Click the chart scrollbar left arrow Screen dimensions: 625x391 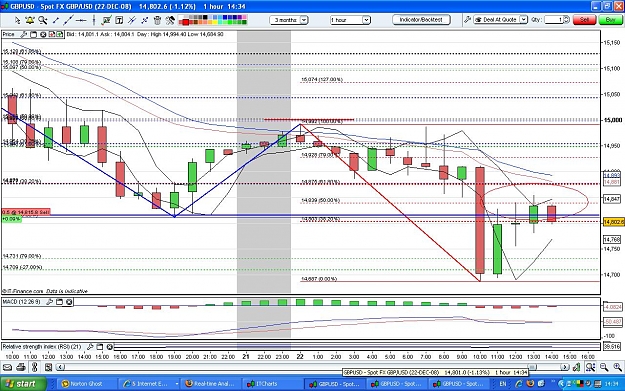pyautogui.click(x=61, y=367)
